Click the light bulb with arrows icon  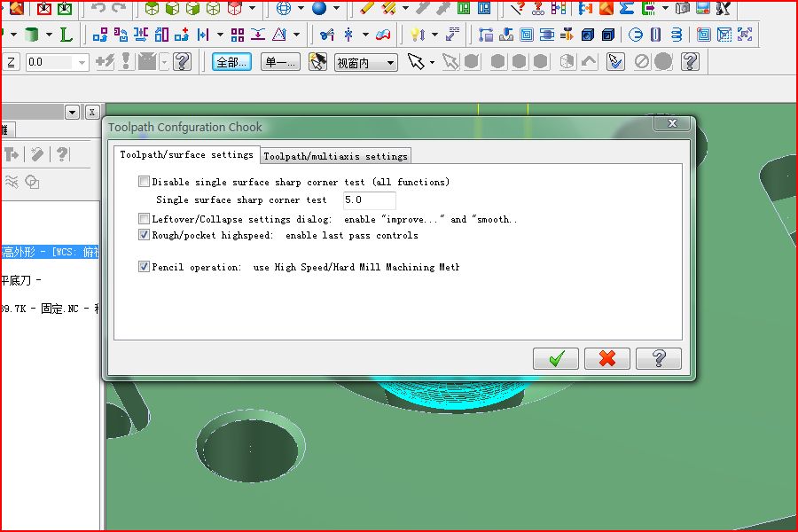pyautogui.click(x=418, y=35)
